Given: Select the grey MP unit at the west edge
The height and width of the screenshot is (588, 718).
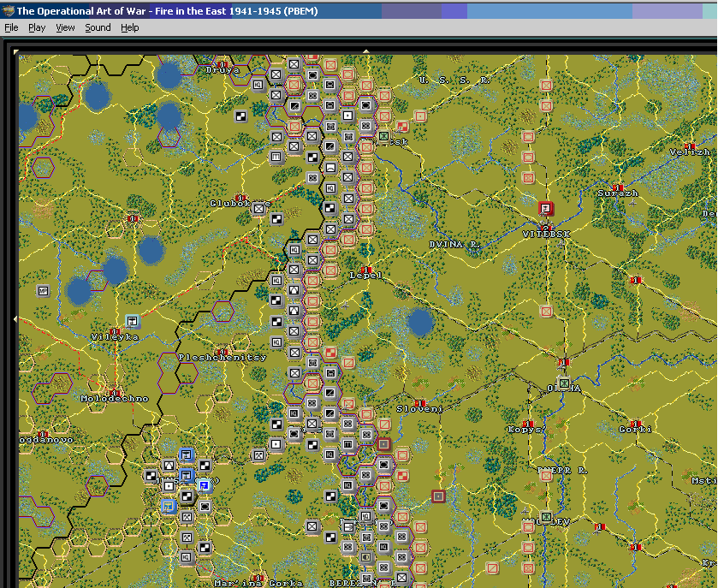Looking at the screenshot, I should click(x=43, y=290).
